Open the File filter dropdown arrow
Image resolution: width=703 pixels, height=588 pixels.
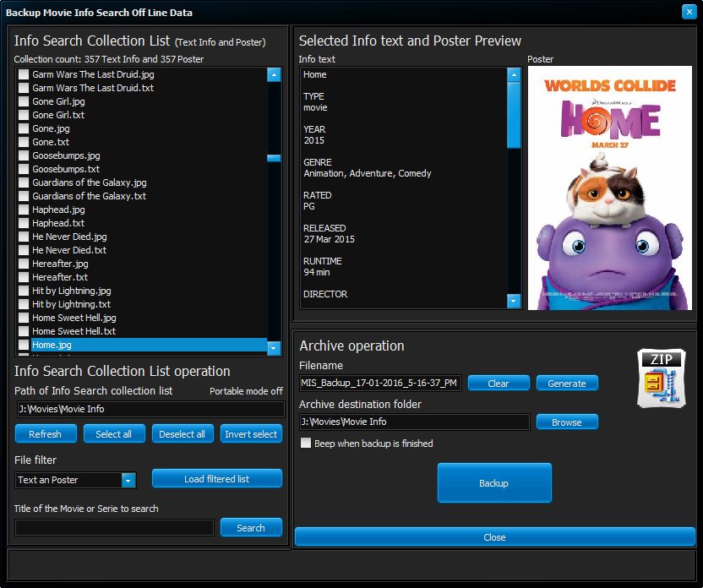pyautogui.click(x=128, y=481)
